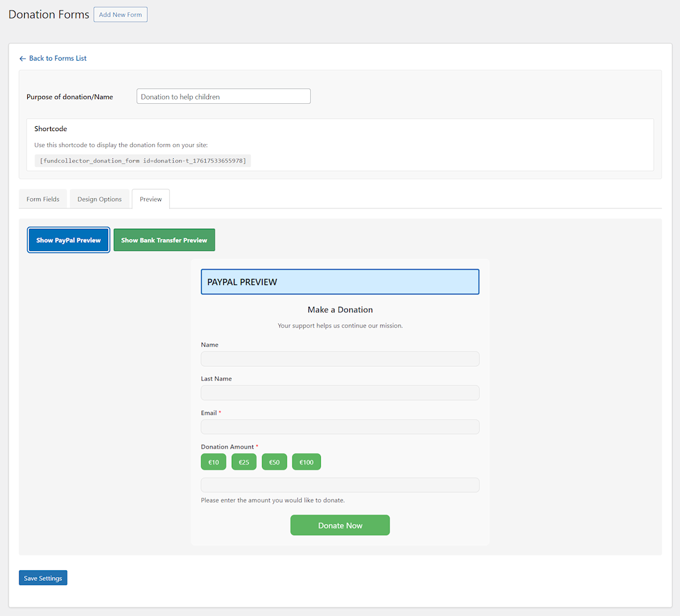The width and height of the screenshot is (680, 616).
Task: Pick the €100 donation amount
Action: coord(306,461)
